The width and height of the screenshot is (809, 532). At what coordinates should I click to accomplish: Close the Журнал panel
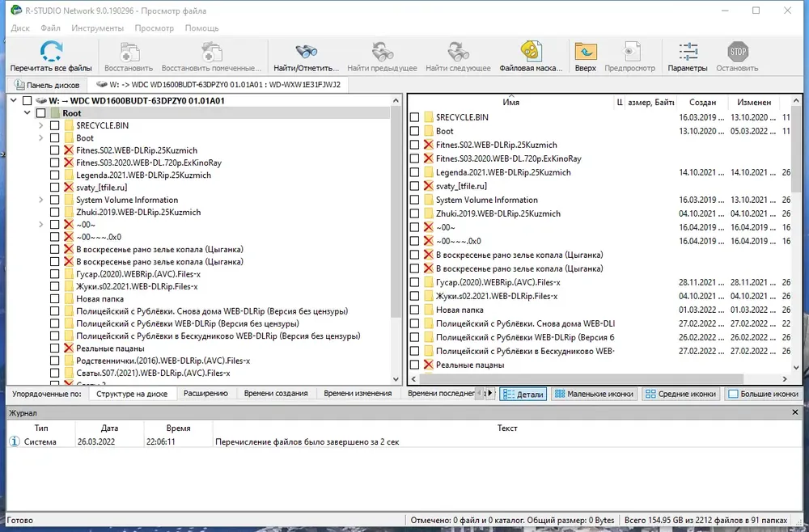[795, 412]
